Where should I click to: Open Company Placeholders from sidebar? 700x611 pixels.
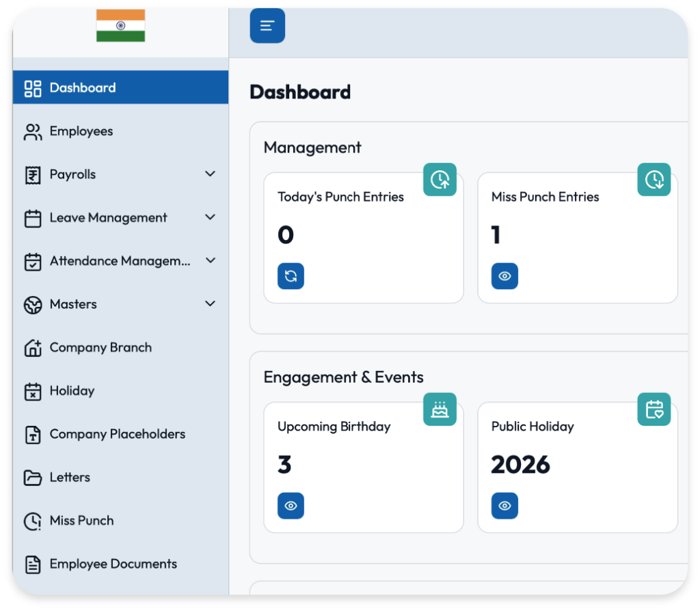click(x=117, y=434)
